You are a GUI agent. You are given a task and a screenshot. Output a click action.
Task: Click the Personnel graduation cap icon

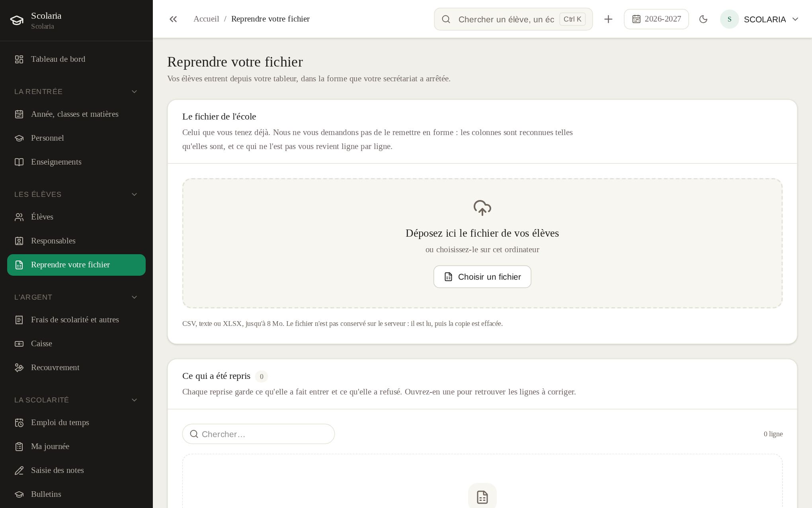click(x=19, y=138)
